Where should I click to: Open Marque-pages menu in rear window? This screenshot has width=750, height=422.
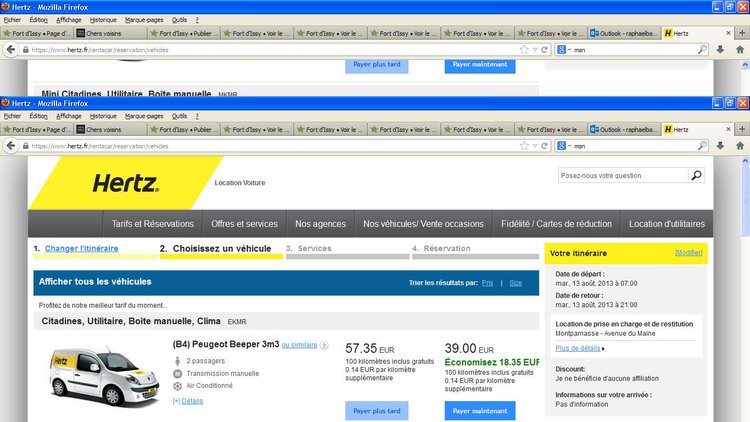[144, 20]
